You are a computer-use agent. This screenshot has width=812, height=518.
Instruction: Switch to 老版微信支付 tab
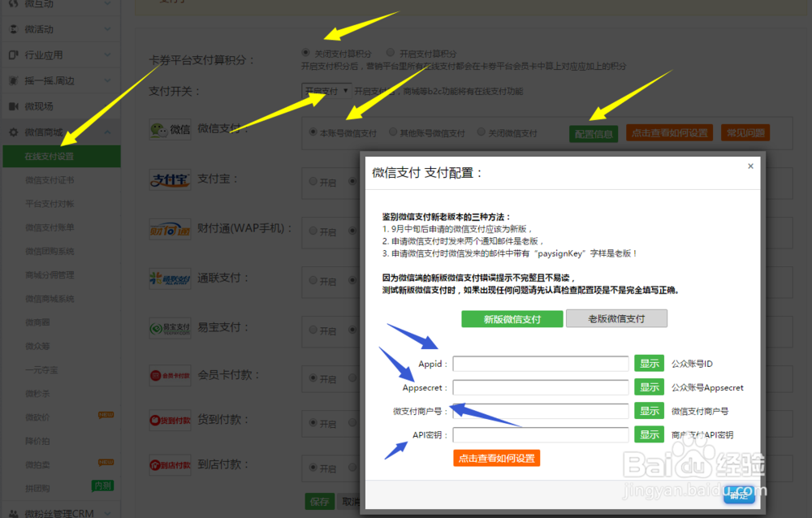point(616,318)
